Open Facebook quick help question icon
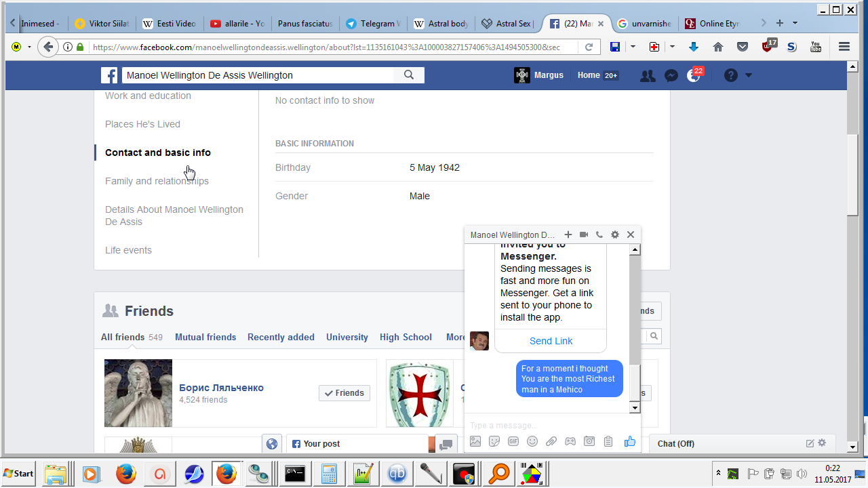The image size is (868, 488). point(730,75)
